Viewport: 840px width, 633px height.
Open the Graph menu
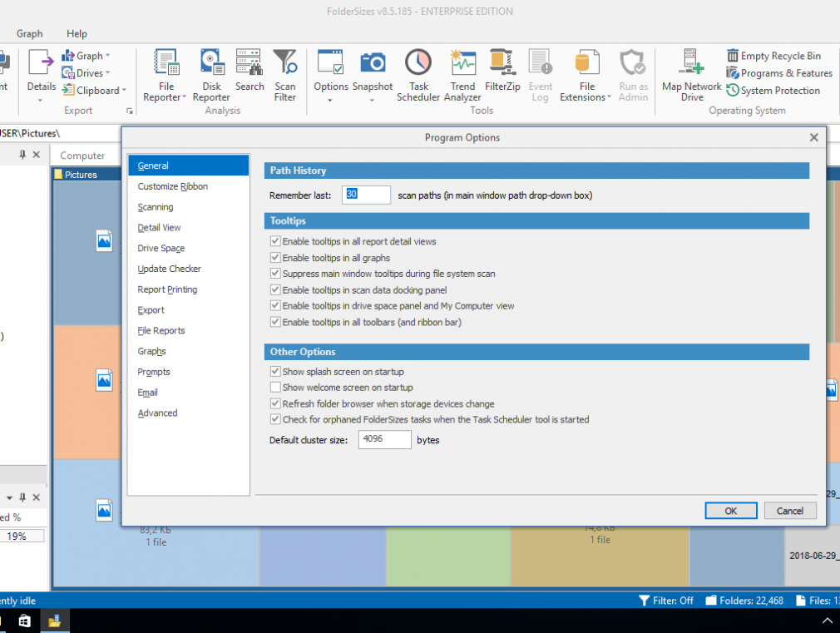29,34
